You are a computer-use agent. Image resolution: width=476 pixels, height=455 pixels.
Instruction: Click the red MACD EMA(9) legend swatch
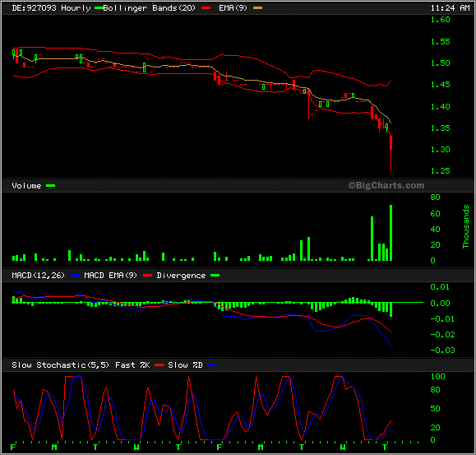(x=147, y=275)
